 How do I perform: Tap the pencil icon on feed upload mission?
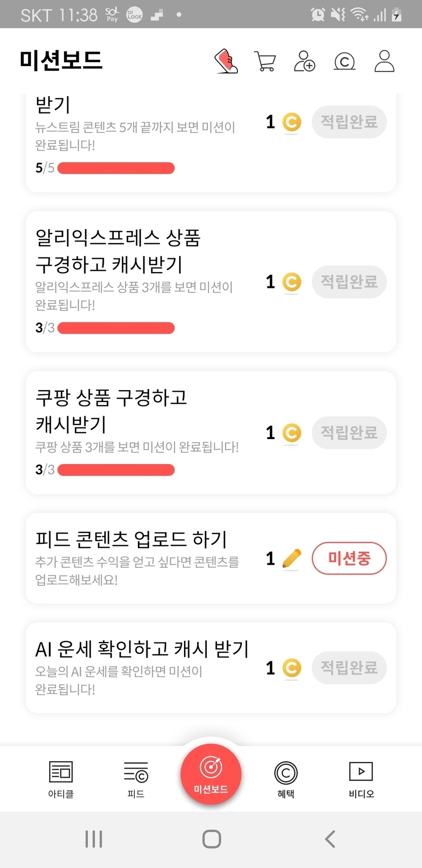pos(291,559)
